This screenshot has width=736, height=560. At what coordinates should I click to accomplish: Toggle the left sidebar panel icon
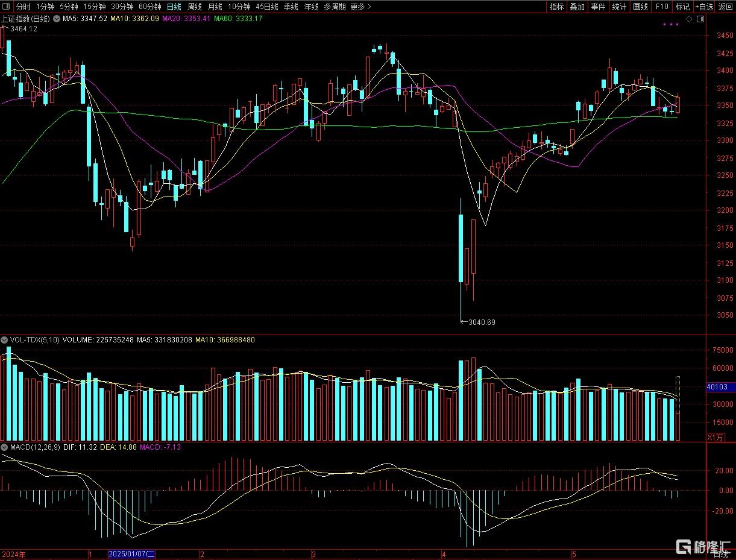coord(6,7)
